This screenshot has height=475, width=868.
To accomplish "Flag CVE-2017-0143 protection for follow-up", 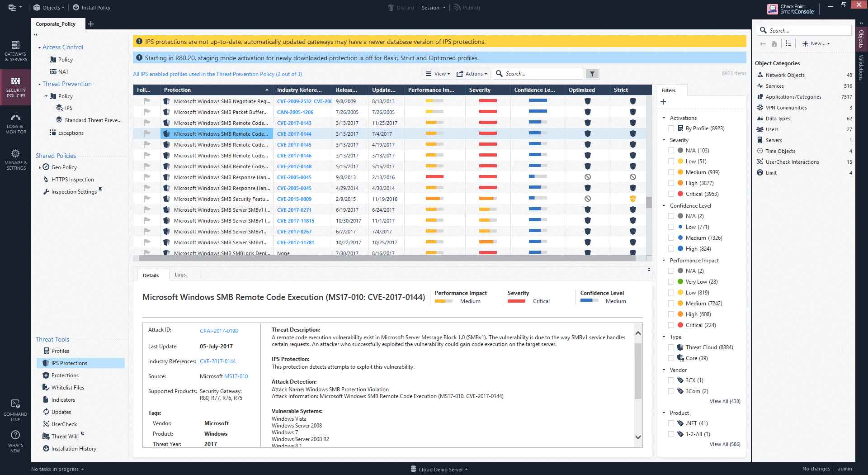I will (147, 123).
